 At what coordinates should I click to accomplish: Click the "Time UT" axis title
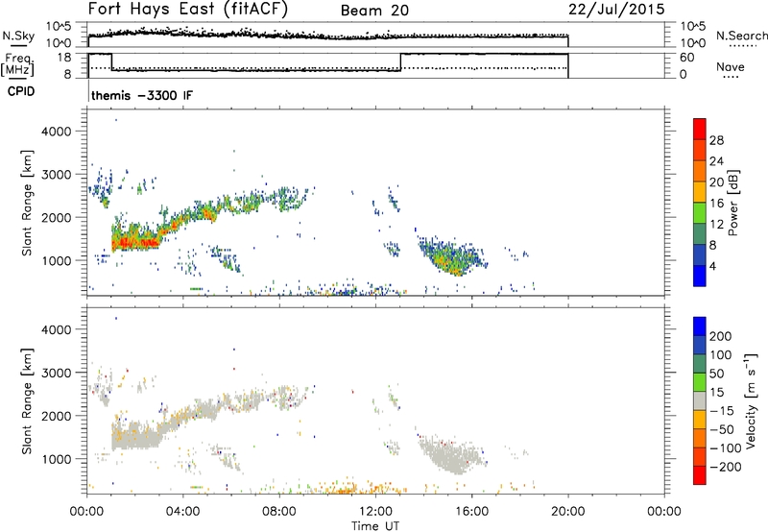(375, 526)
